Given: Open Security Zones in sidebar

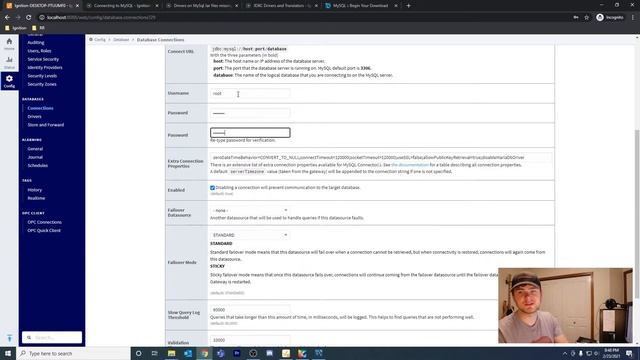Looking at the screenshot, I should click(x=42, y=84).
